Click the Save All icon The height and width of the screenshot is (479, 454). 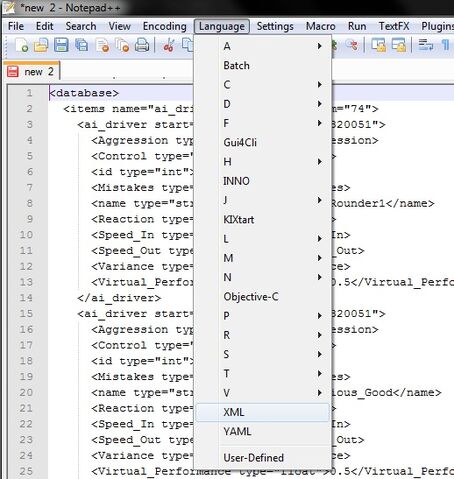point(82,45)
